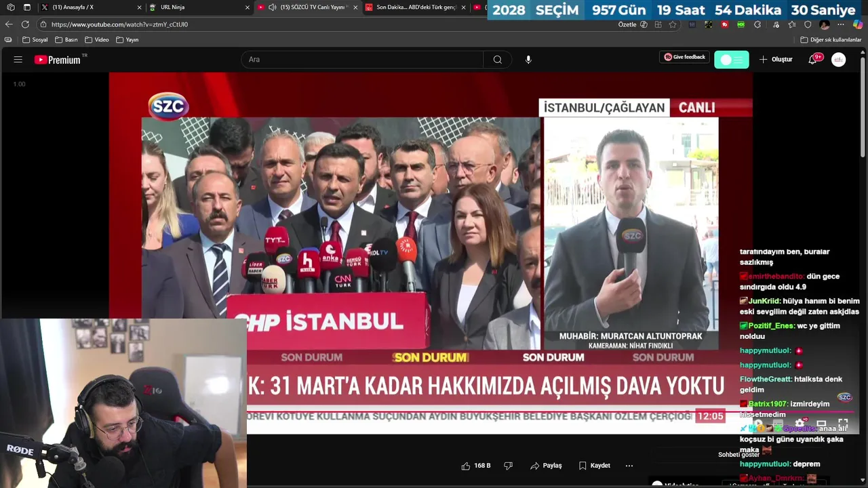The height and width of the screenshot is (488, 868).
Task: Open the YouTube hamburger guide menu
Action: click(x=18, y=60)
